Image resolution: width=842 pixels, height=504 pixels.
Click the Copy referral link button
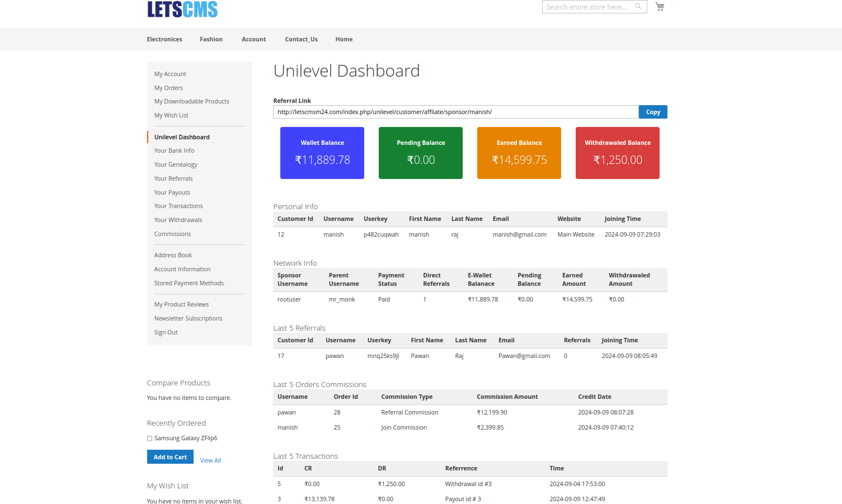[652, 111]
